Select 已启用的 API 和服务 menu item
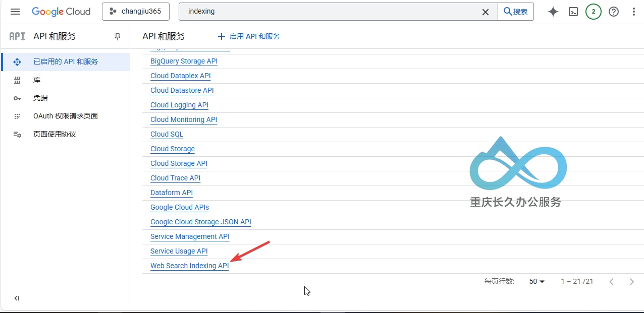Viewport: 644px width, 313px height. tap(65, 61)
